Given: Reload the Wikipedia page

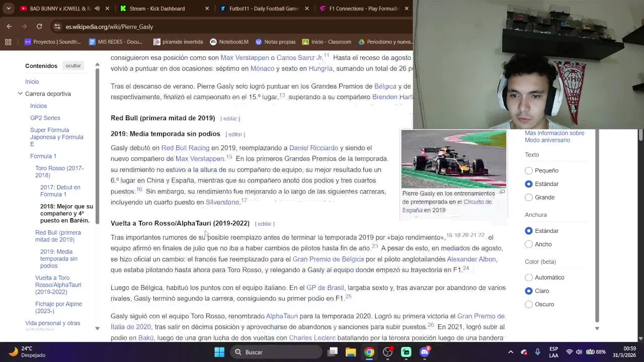Looking at the screenshot, I should click(x=39, y=26).
